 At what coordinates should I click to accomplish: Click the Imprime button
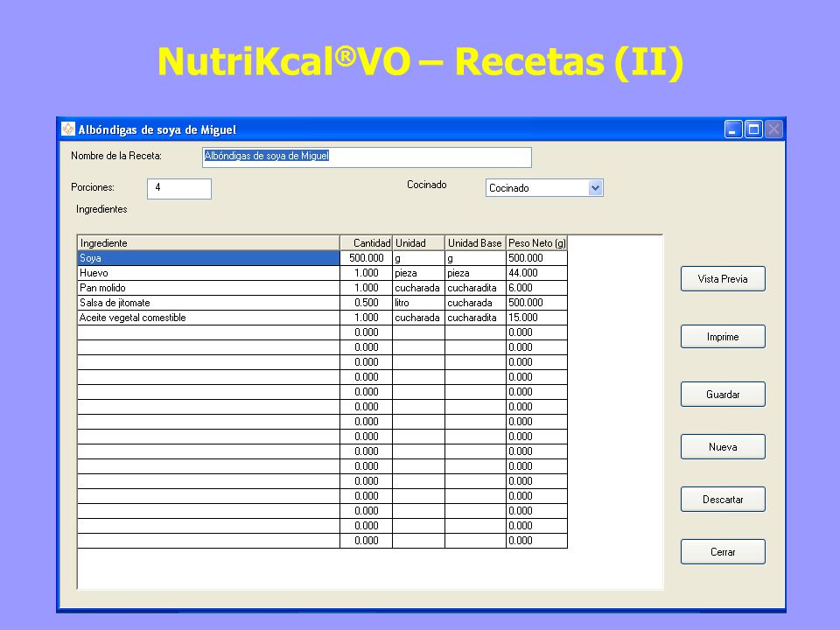[x=723, y=336]
